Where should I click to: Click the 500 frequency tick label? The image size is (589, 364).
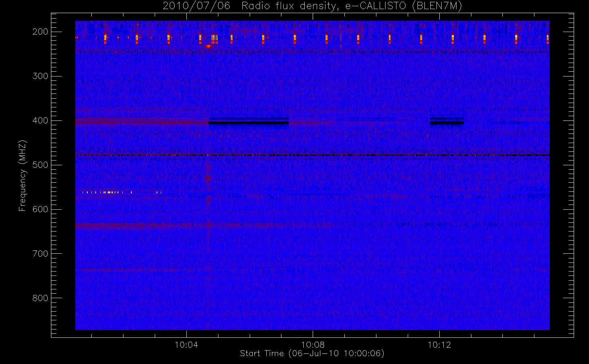point(40,165)
